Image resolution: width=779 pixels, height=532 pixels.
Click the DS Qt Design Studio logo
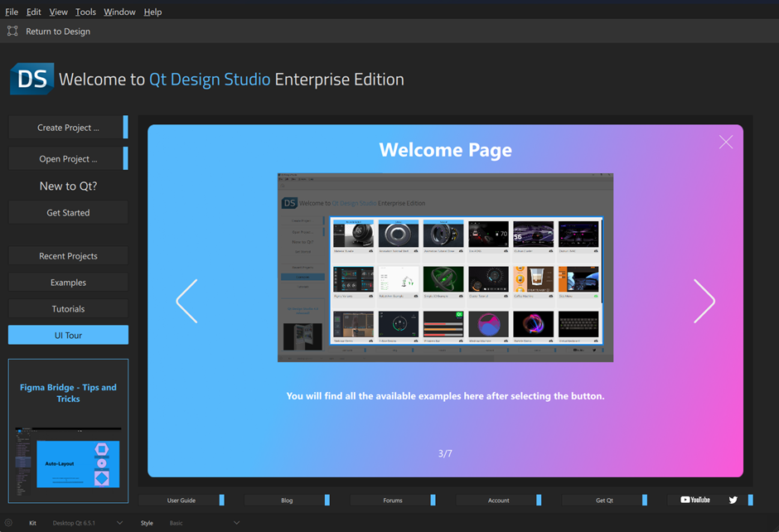tap(31, 80)
